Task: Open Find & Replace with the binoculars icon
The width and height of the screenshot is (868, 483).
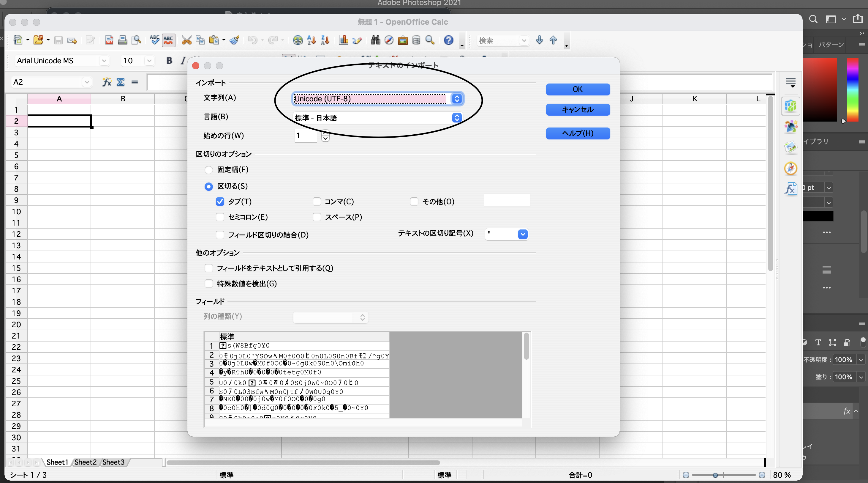Action: tap(375, 40)
